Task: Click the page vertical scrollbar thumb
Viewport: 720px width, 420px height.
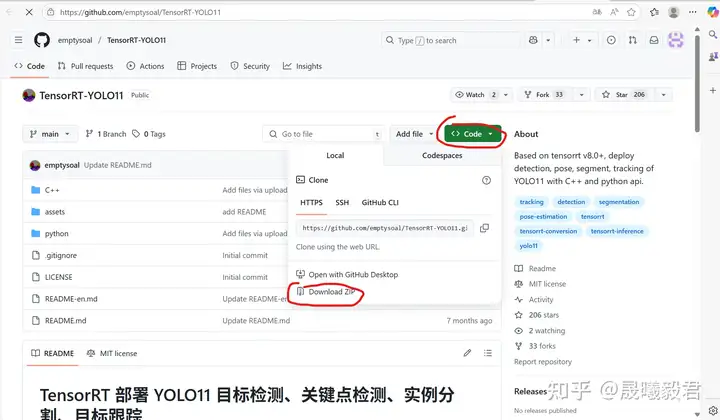Action: point(698,83)
